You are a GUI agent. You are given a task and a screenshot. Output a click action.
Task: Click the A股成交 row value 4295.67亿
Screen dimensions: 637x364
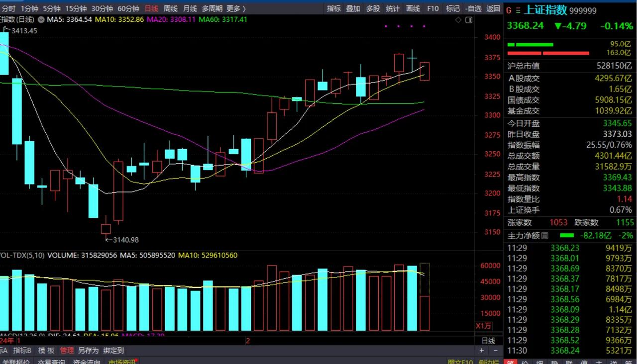(x=613, y=78)
